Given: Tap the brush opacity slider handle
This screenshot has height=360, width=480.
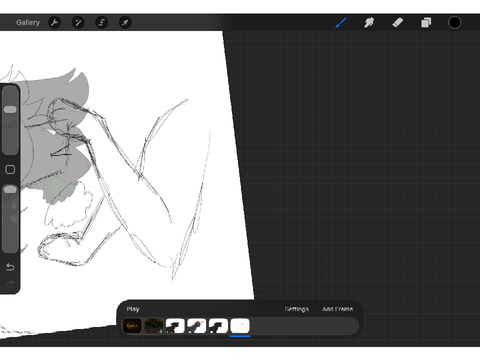Looking at the screenshot, I should point(10,190).
